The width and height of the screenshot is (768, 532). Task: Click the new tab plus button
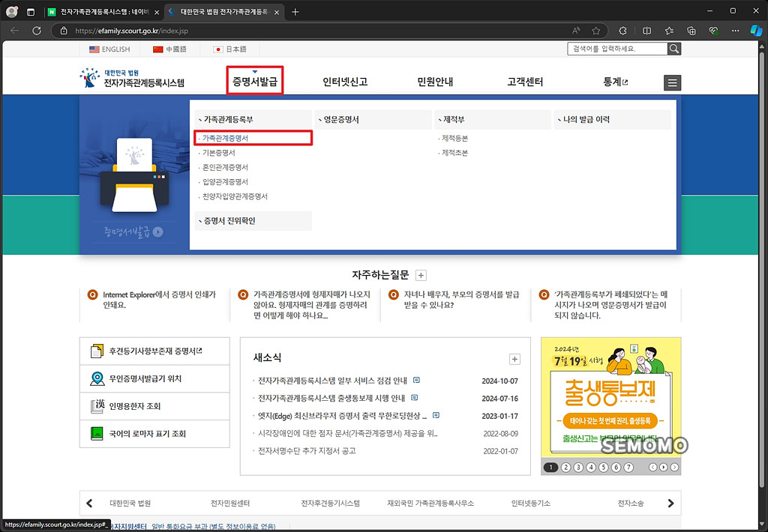[295, 12]
